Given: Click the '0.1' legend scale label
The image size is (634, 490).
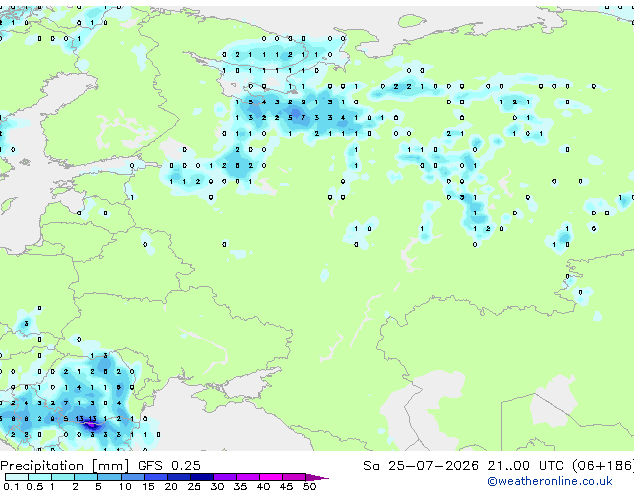Looking at the screenshot, I should (12, 486).
